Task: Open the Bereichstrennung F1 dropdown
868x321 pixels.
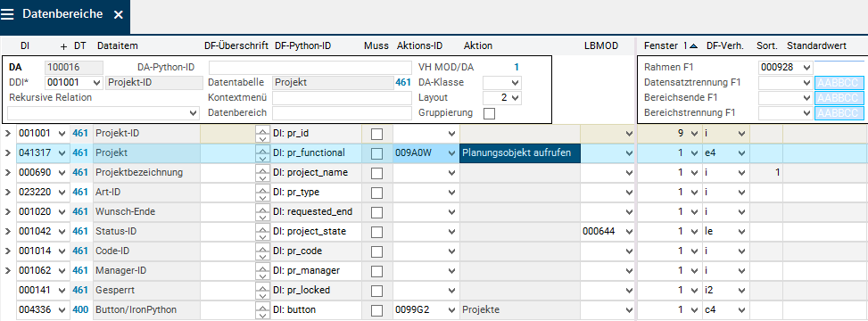Action: click(x=806, y=113)
